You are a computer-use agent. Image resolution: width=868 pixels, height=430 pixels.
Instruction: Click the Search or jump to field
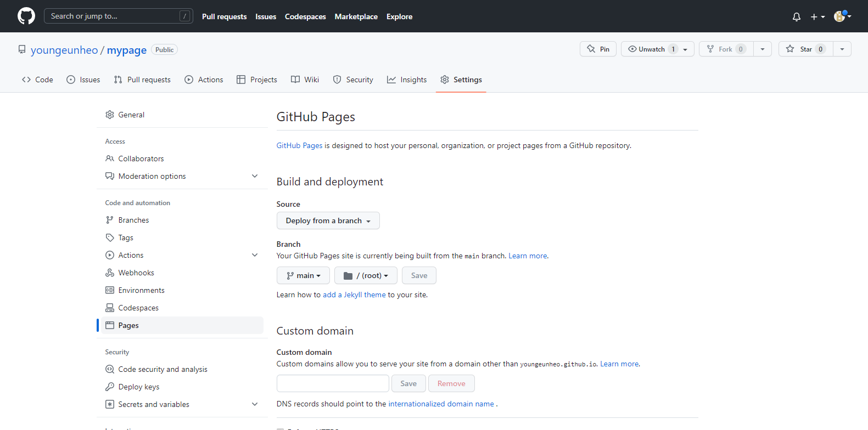(119, 16)
